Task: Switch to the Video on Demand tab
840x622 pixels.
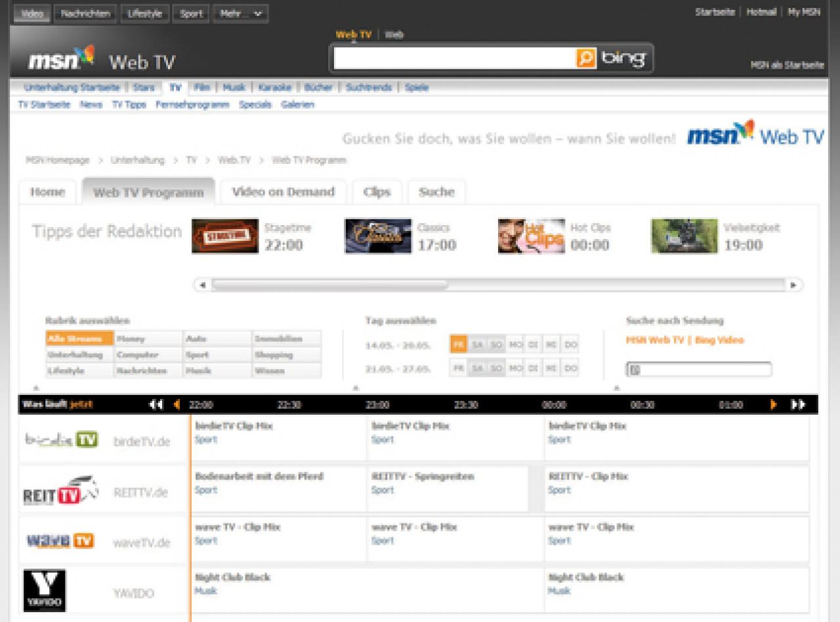Action: 283,192
